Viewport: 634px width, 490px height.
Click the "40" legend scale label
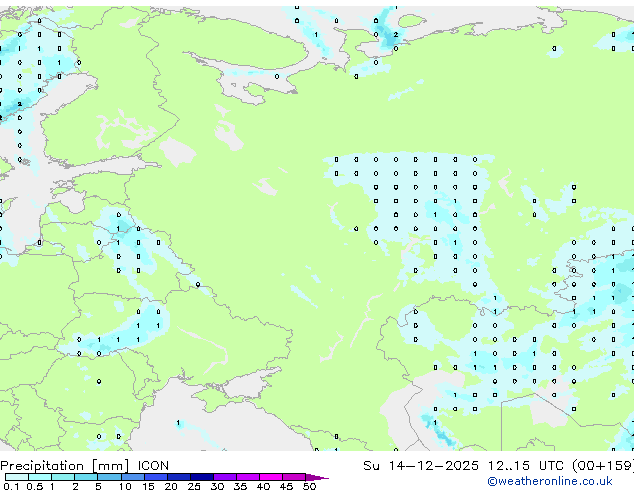263,486
